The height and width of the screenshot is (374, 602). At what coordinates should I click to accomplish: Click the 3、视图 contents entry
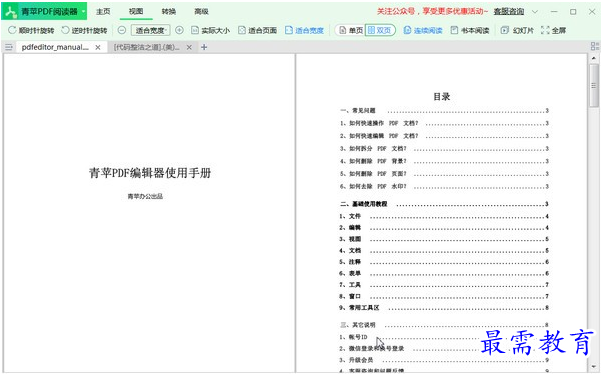[444, 239]
